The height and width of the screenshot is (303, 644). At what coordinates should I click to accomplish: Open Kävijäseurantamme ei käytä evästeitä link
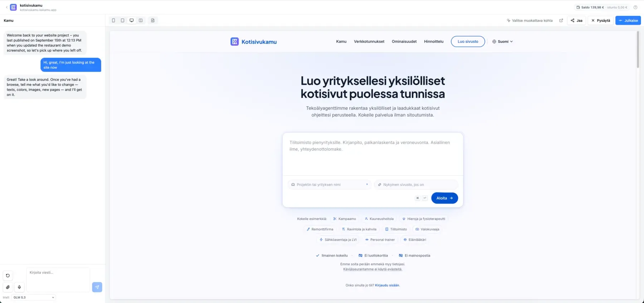(373, 269)
